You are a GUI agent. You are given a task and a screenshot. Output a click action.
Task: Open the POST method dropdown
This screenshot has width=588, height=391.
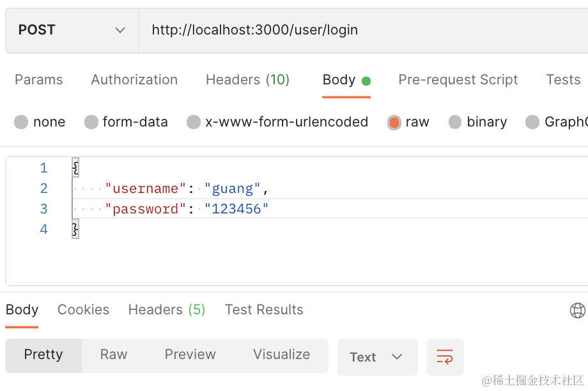(72, 30)
